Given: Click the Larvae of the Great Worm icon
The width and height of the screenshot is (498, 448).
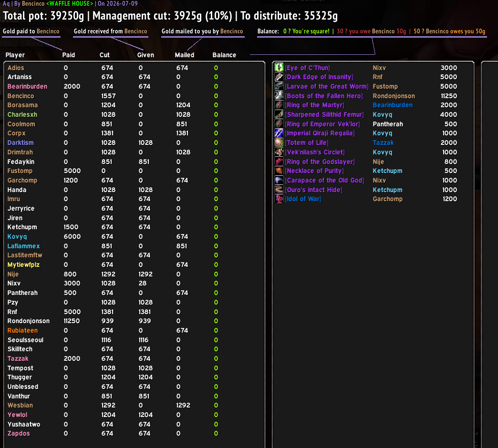Looking at the screenshot, I should pos(279,86).
